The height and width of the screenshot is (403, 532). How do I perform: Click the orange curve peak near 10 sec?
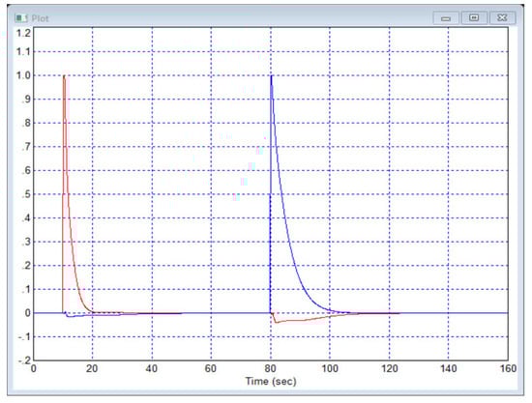coord(64,76)
